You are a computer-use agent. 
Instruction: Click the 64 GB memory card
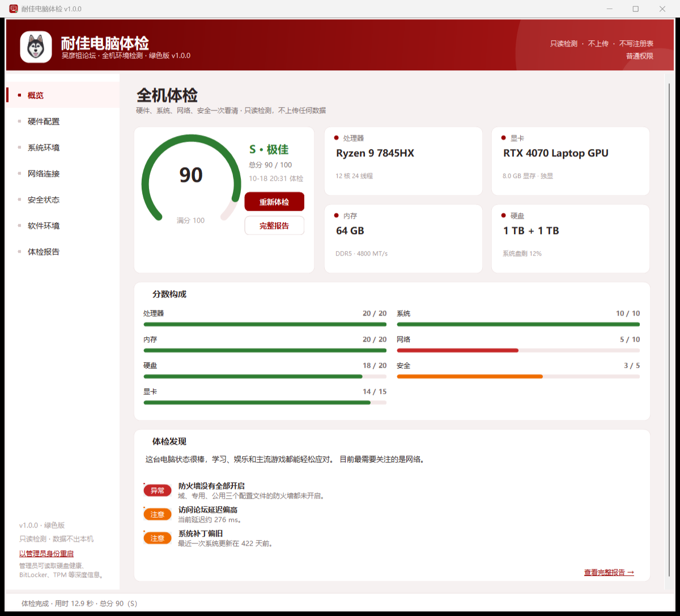[403, 239]
